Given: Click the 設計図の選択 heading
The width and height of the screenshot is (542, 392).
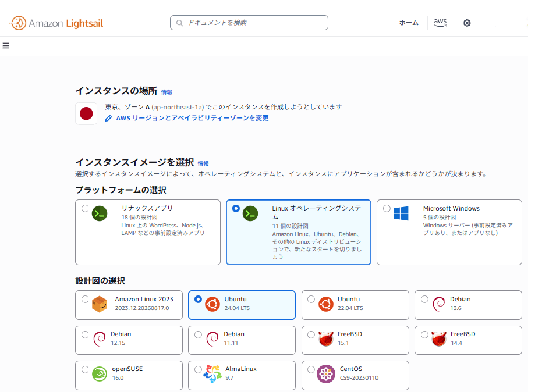Looking at the screenshot, I should (100, 281).
